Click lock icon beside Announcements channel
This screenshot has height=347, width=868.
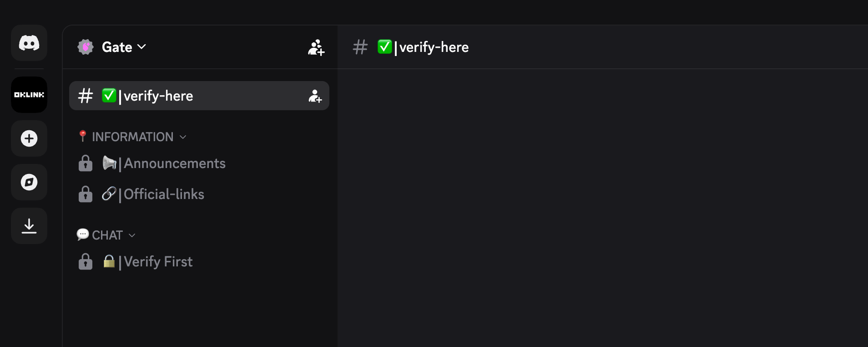pos(86,163)
